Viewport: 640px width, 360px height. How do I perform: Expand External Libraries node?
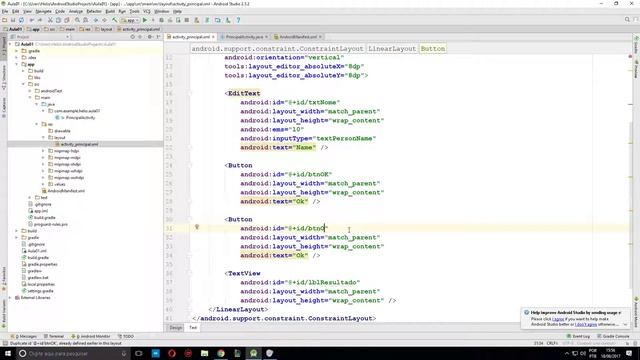10,298
